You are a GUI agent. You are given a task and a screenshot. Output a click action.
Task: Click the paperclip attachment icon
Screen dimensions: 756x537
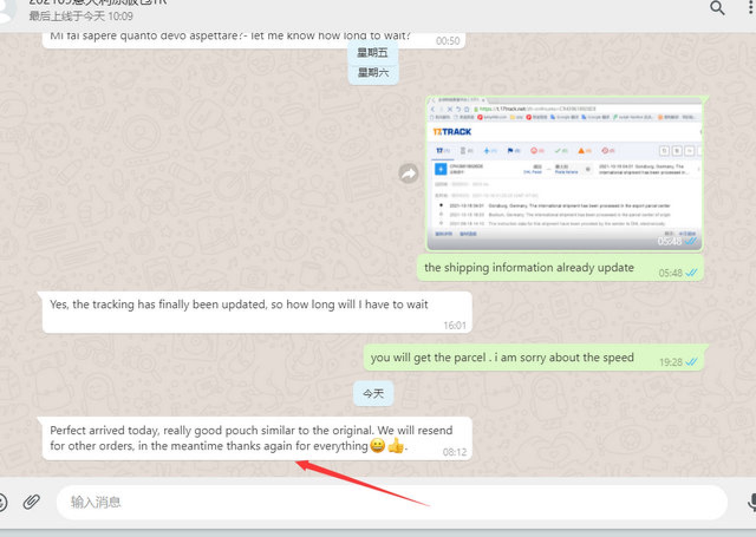click(x=31, y=502)
